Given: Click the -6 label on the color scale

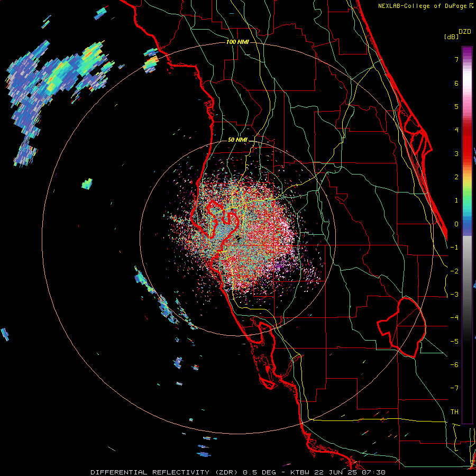Looking at the screenshot, I should (x=454, y=365).
